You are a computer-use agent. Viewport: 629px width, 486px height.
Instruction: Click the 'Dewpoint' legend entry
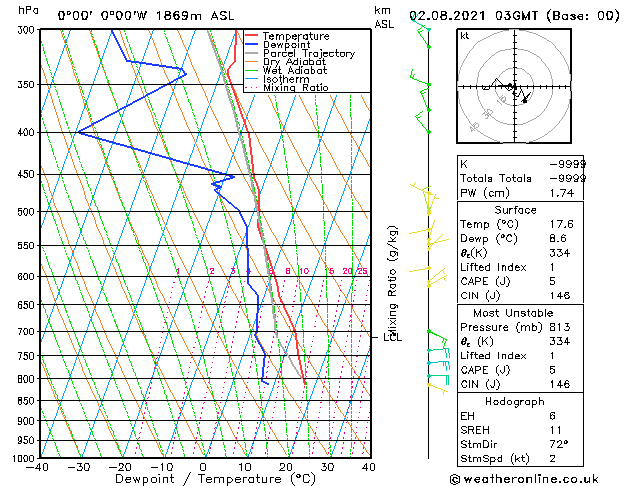coord(286,45)
